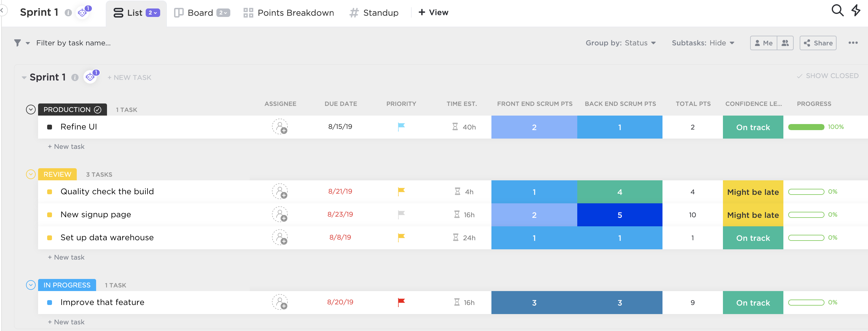Collapse the Review status group

31,175
